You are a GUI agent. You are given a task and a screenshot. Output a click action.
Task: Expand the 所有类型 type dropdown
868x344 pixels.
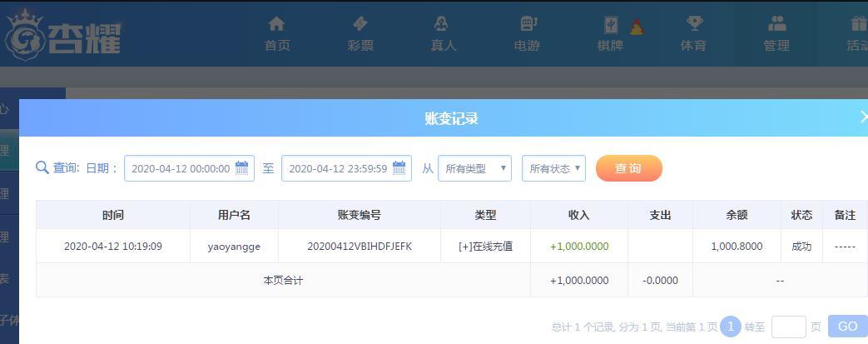[x=474, y=168]
